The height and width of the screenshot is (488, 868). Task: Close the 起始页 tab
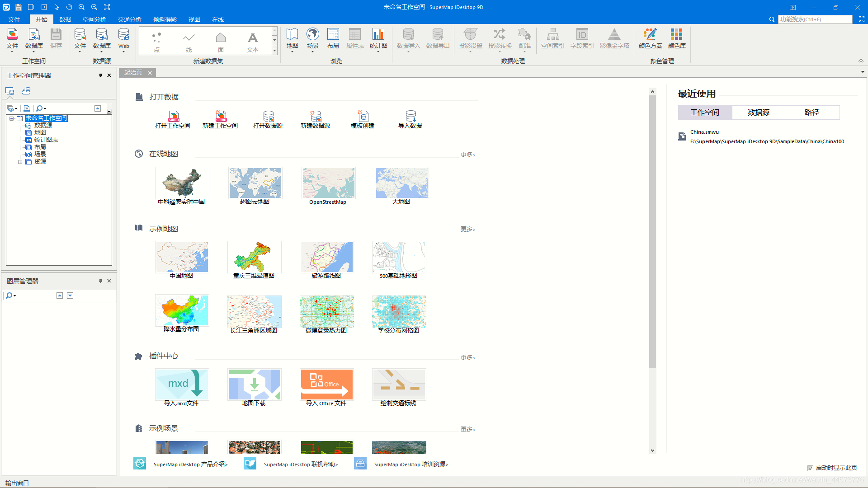point(150,73)
